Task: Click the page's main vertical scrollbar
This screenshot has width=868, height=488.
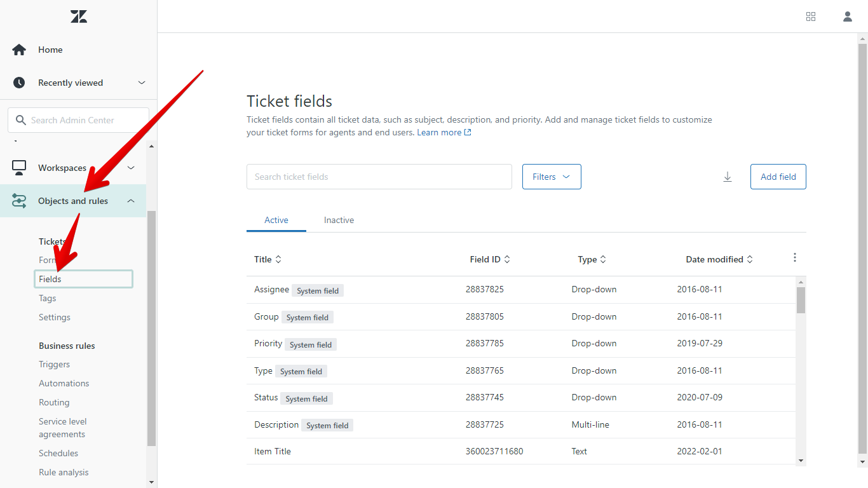Action: pos(862,249)
